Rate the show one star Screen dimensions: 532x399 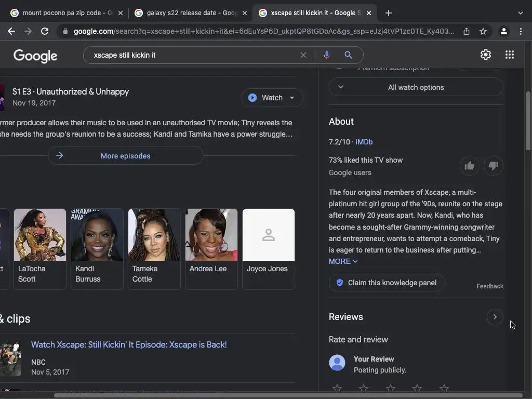click(x=337, y=388)
